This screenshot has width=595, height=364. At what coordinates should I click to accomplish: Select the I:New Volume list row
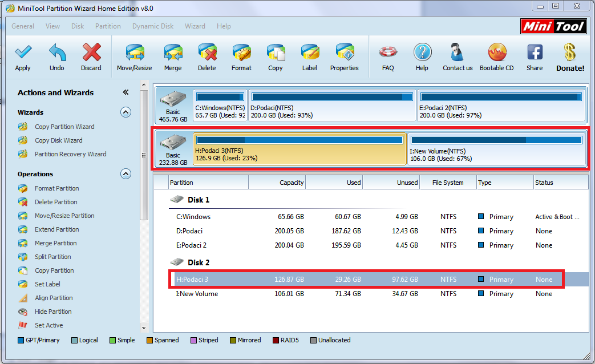(378, 294)
